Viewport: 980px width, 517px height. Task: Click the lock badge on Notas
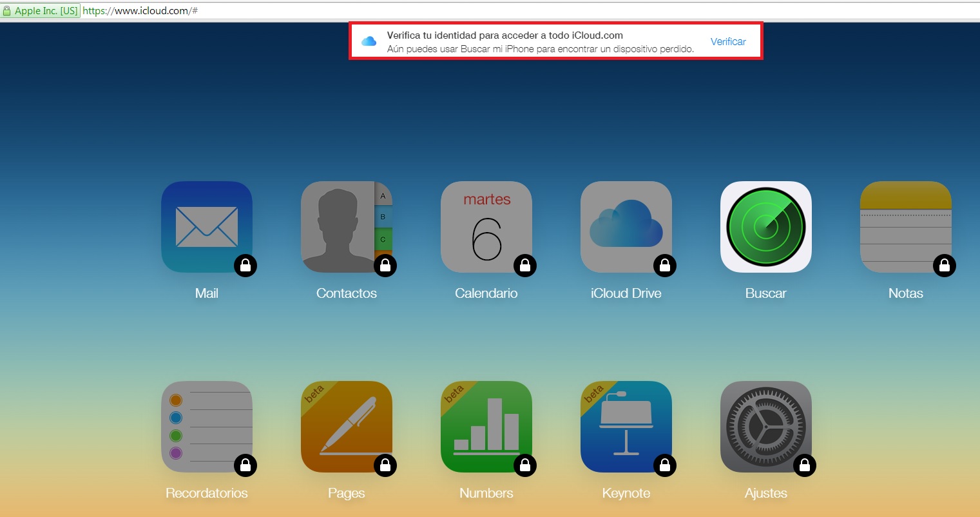tap(945, 266)
